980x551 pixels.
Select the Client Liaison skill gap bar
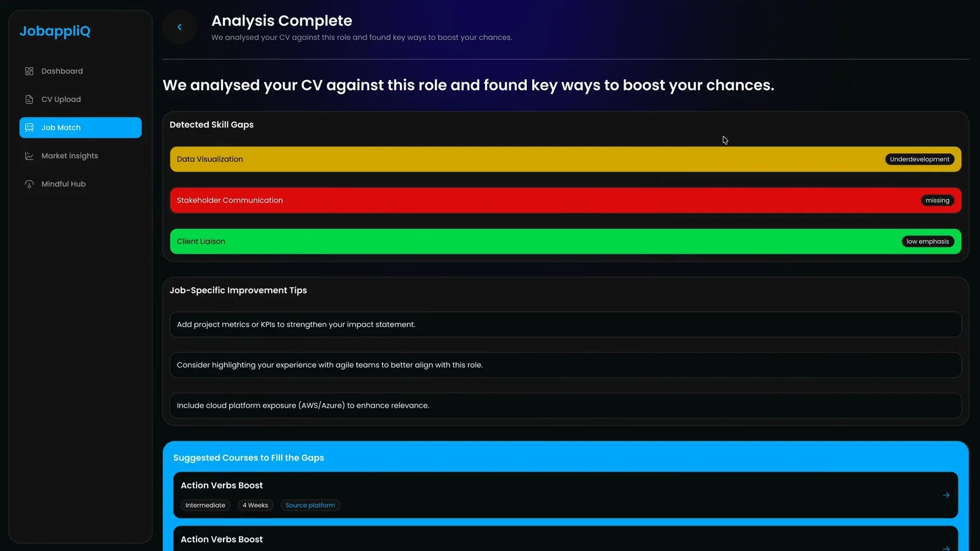pyautogui.click(x=565, y=241)
